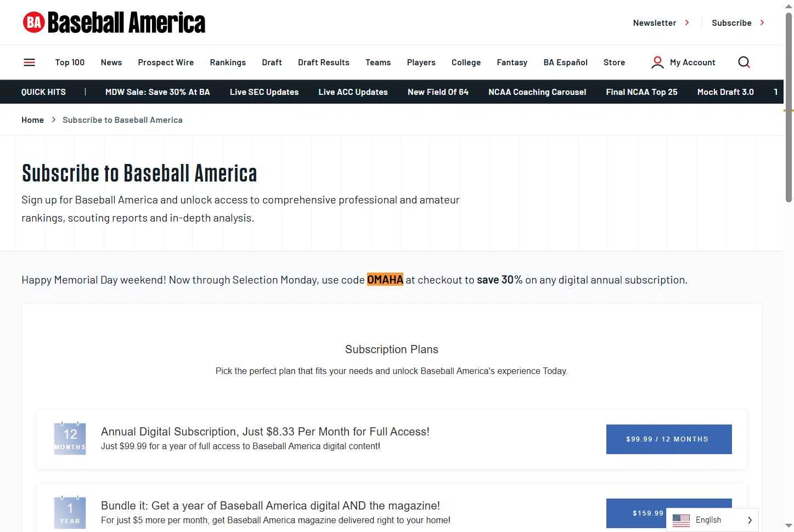Viewport: 794px width, 532px height.
Task: Open the College menu item
Action: pyautogui.click(x=466, y=63)
